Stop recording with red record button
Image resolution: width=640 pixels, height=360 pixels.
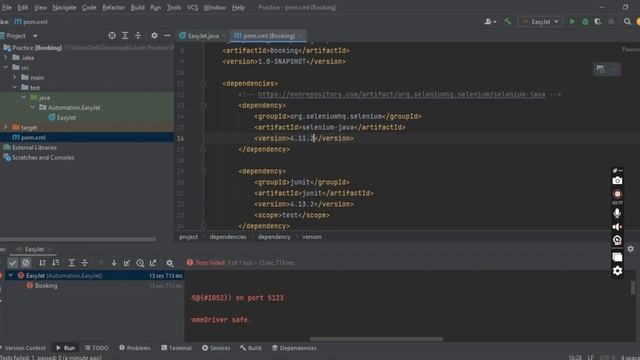[617, 194]
